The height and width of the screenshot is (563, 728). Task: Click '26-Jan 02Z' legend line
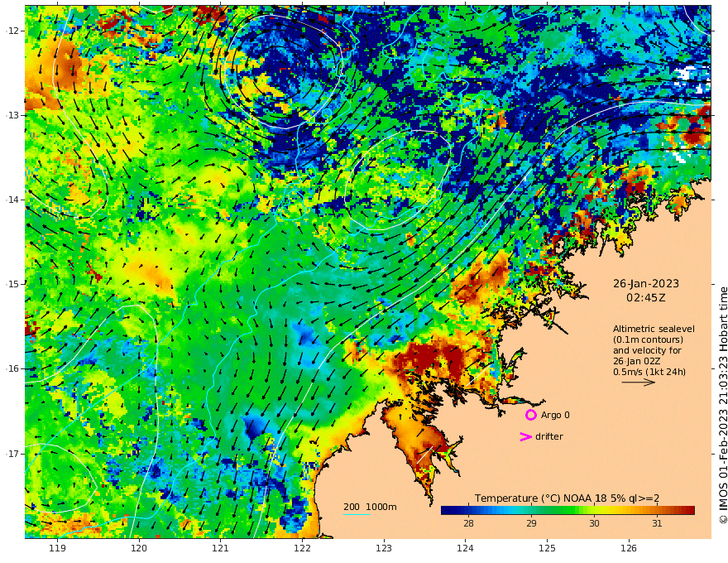click(x=637, y=361)
